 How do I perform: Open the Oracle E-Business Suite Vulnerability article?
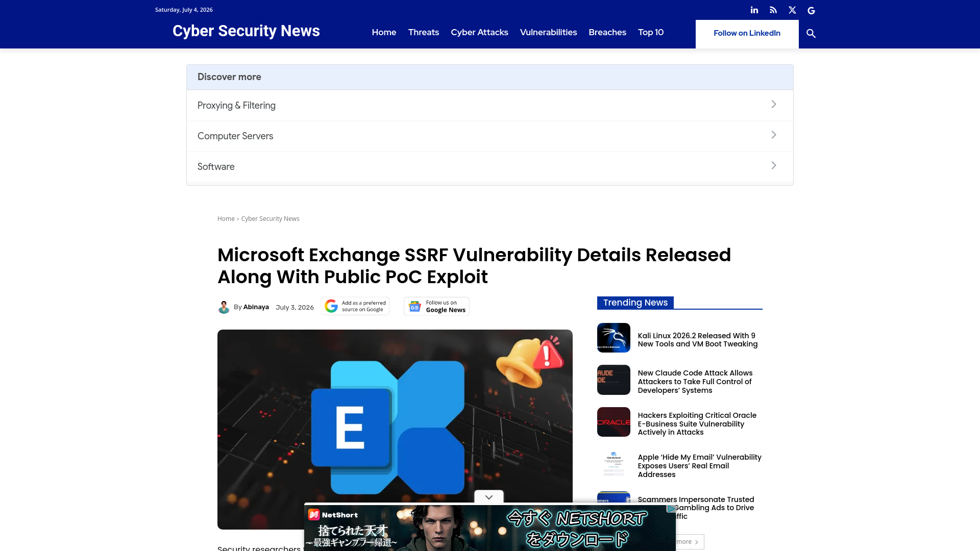click(697, 424)
